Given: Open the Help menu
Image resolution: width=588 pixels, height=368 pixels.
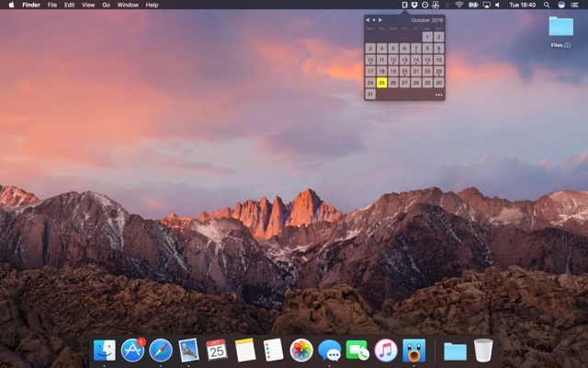Looking at the screenshot, I should pos(152,5).
